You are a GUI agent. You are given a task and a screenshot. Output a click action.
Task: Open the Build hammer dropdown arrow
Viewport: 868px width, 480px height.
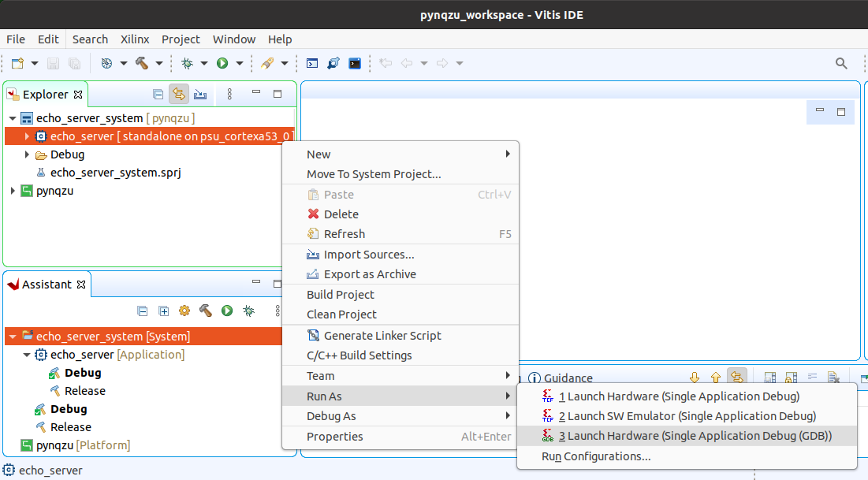159,63
